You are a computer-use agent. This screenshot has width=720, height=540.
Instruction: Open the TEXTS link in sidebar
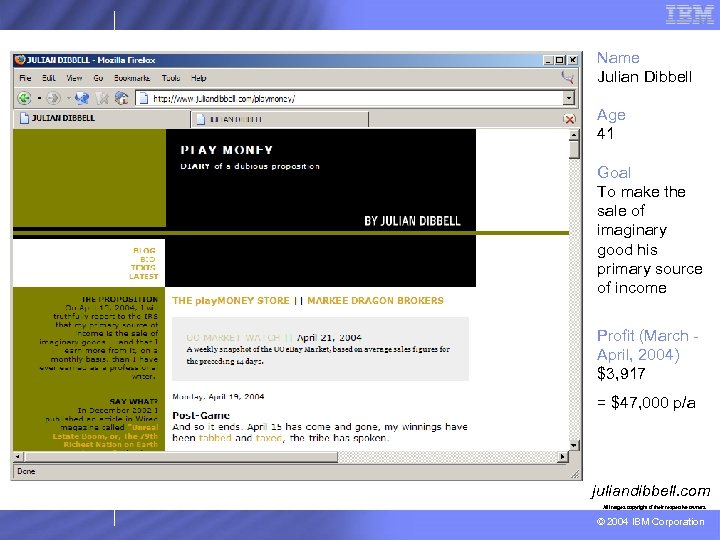click(x=143, y=268)
